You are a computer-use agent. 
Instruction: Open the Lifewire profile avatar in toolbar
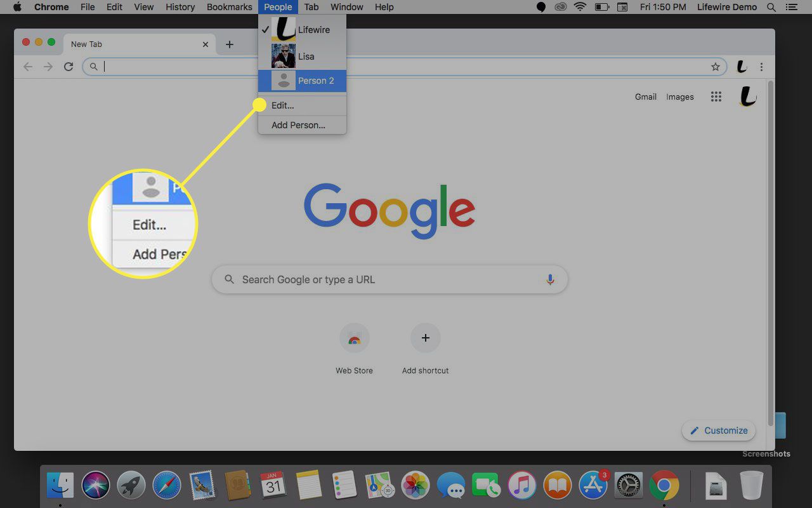tap(742, 67)
